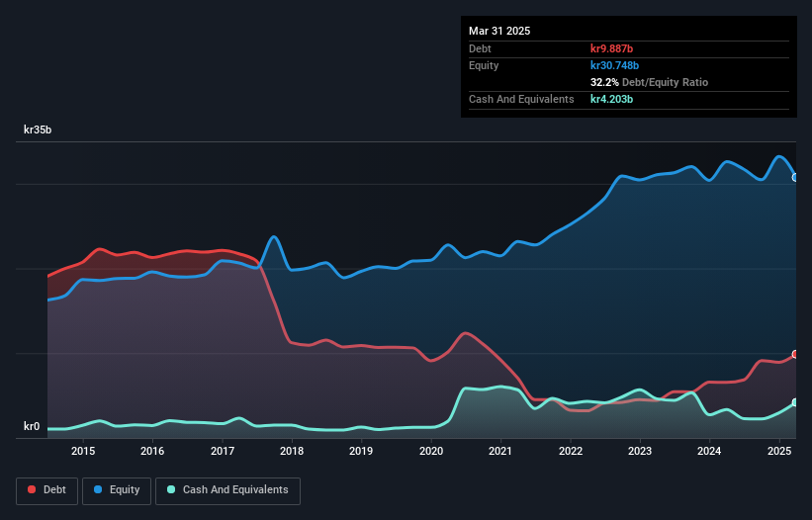Click the blue Equity endpoint marker

795,178
